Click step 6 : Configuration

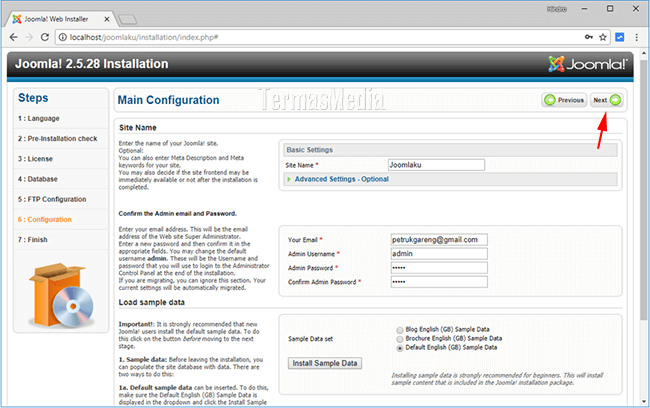(x=44, y=219)
